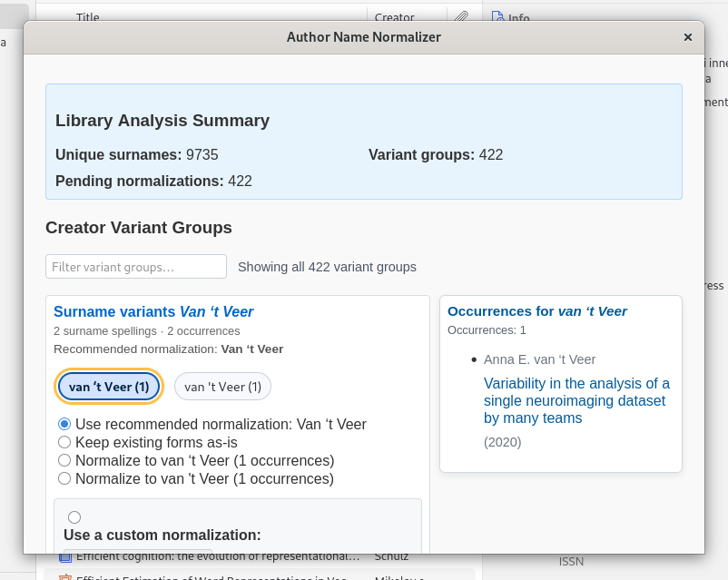Image resolution: width=728 pixels, height=580 pixels.
Task: Select Keep existing forms as-is option
Action: [64, 442]
